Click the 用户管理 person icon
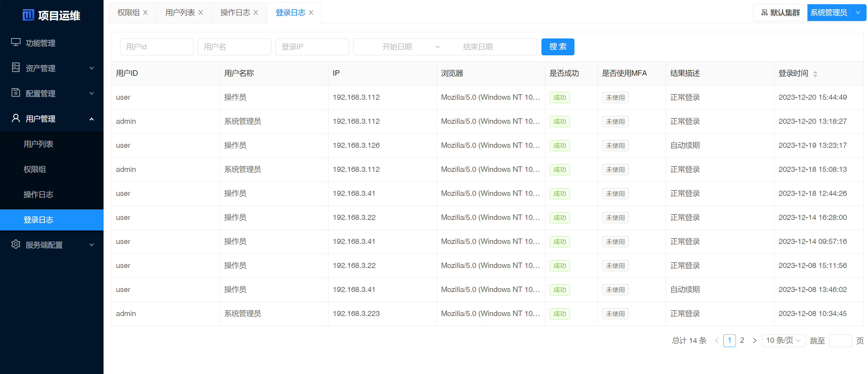 pos(16,118)
